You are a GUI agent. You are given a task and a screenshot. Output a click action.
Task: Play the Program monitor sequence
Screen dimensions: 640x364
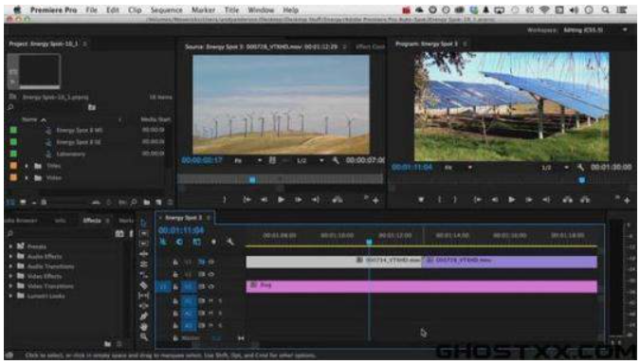coord(511,200)
